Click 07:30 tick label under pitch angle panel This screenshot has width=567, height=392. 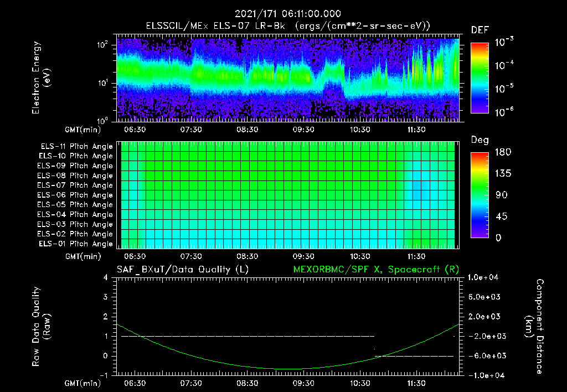pos(191,256)
